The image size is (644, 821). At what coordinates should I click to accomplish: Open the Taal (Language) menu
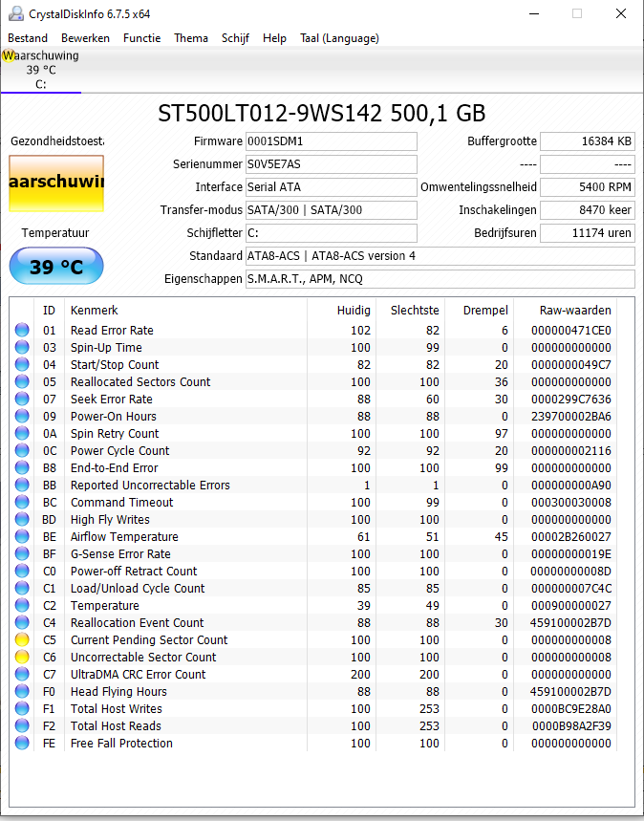[x=339, y=38]
